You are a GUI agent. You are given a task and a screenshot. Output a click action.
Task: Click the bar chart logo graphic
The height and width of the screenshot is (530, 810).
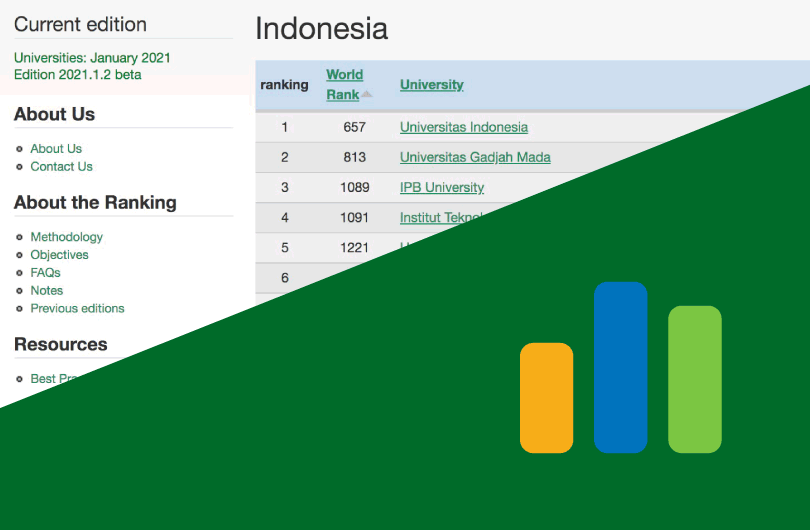pos(620,367)
